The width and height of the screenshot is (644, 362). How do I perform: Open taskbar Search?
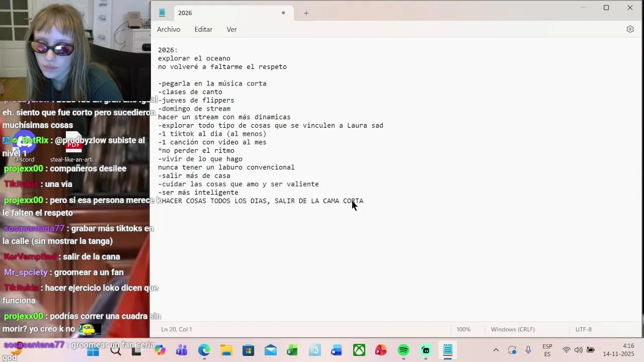[116, 350]
